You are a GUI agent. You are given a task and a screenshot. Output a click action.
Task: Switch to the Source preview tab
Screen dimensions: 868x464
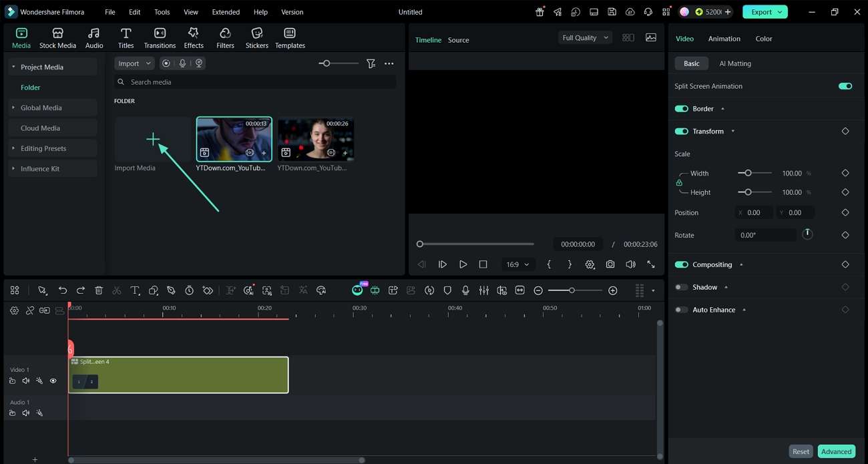click(x=458, y=40)
